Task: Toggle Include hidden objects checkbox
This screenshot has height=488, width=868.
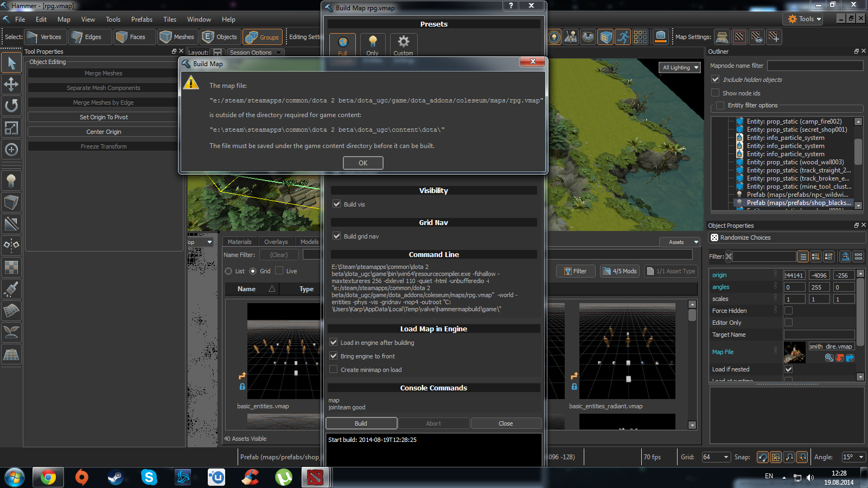Action: pyautogui.click(x=716, y=80)
